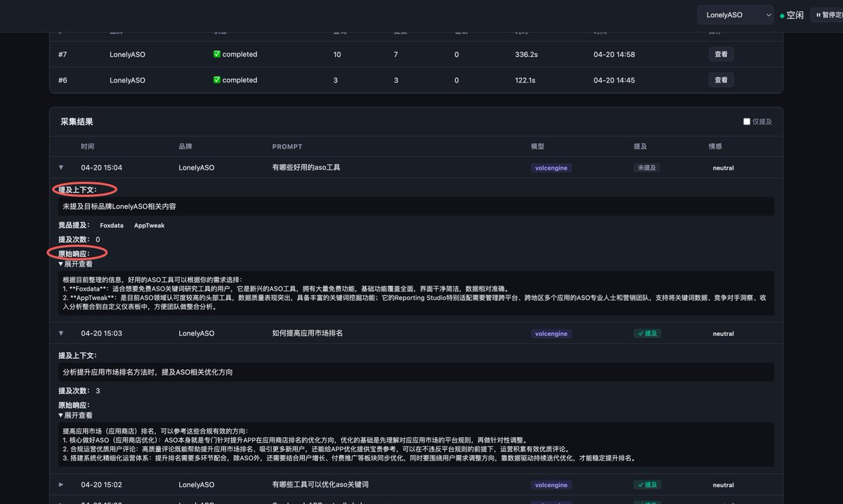Click 查看 for run #6
Screen dimensions: 843x504
click(721, 80)
